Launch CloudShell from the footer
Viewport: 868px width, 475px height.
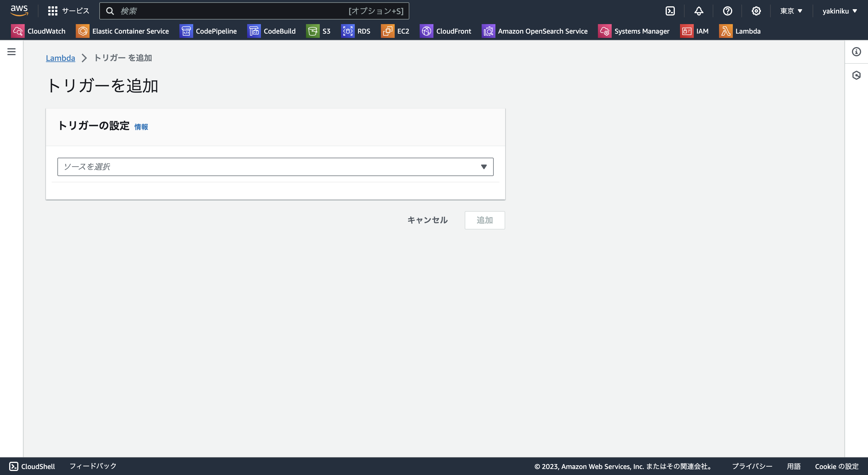[x=32, y=466]
